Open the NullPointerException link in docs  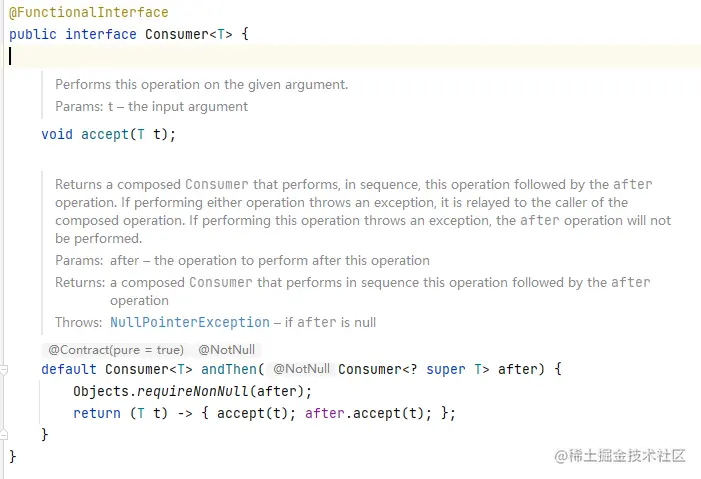(x=190, y=322)
